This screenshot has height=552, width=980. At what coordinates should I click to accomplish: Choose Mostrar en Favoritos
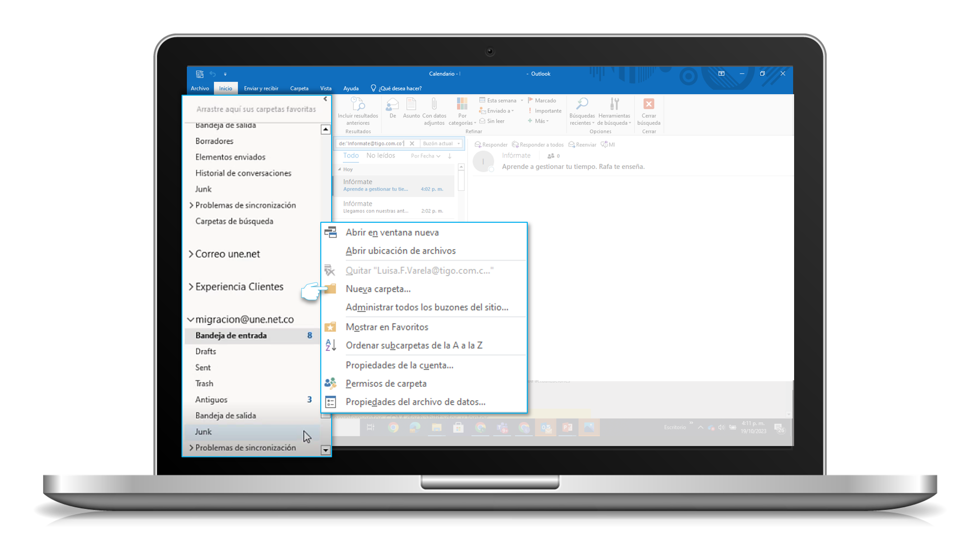click(x=424, y=327)
